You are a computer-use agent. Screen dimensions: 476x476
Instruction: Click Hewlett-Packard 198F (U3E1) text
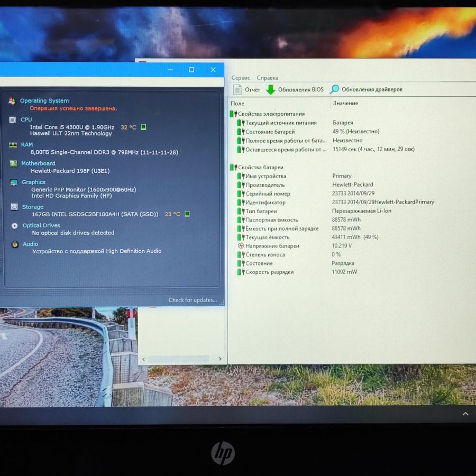pyautogui.click(x=70, y=171)
